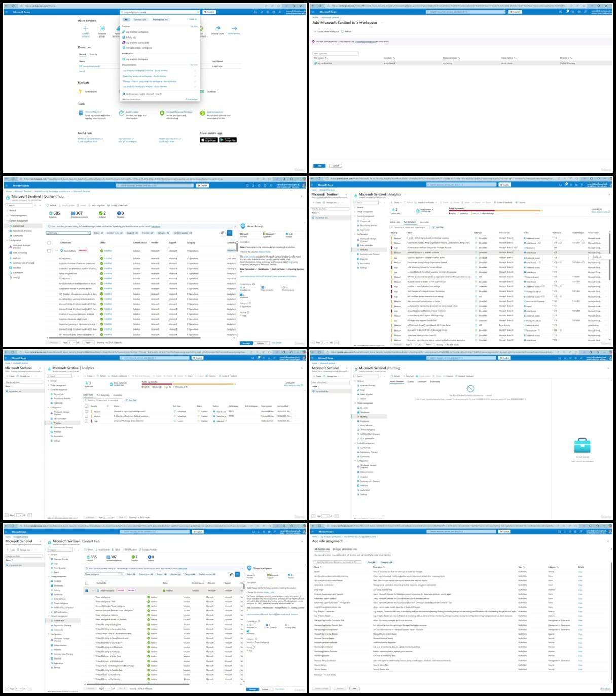Uncheck the Threat Intelligence row checkbox in Content hub

click(x=87, y=591)
